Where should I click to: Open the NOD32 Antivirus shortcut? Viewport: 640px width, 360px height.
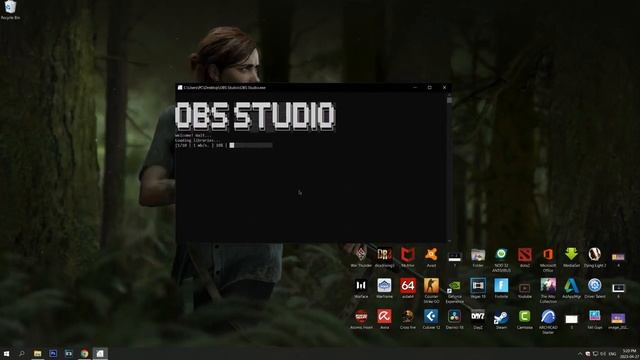coord(501,260)
